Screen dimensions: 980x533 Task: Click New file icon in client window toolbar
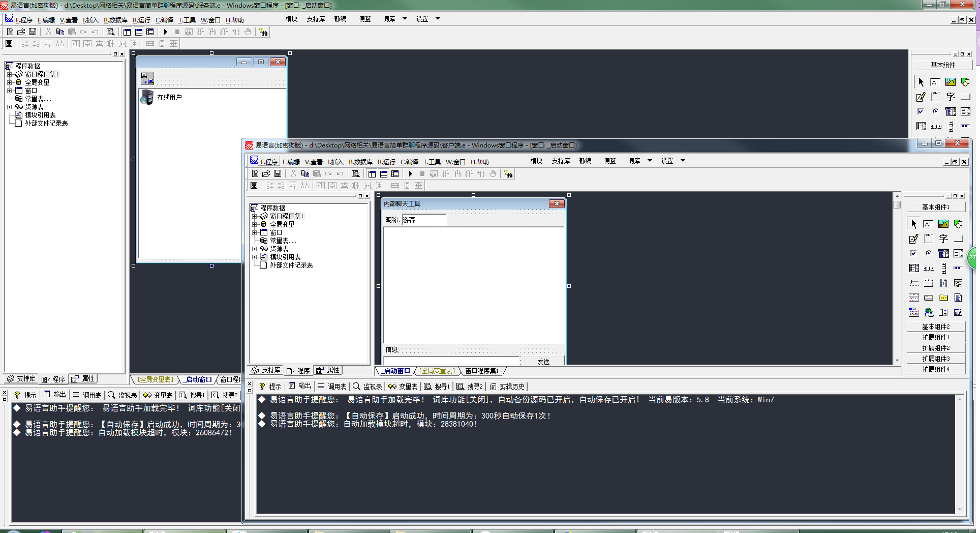pos(255,174)
